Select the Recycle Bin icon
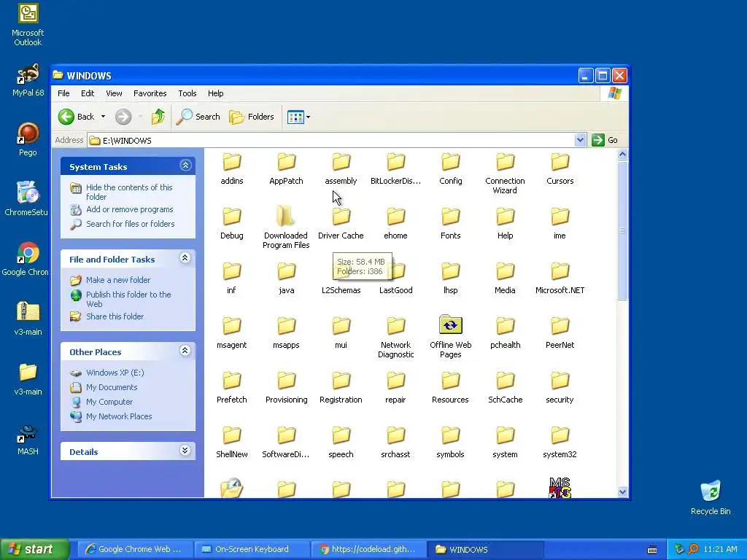Screen dimensions: 747x560 tap(711, 497)
